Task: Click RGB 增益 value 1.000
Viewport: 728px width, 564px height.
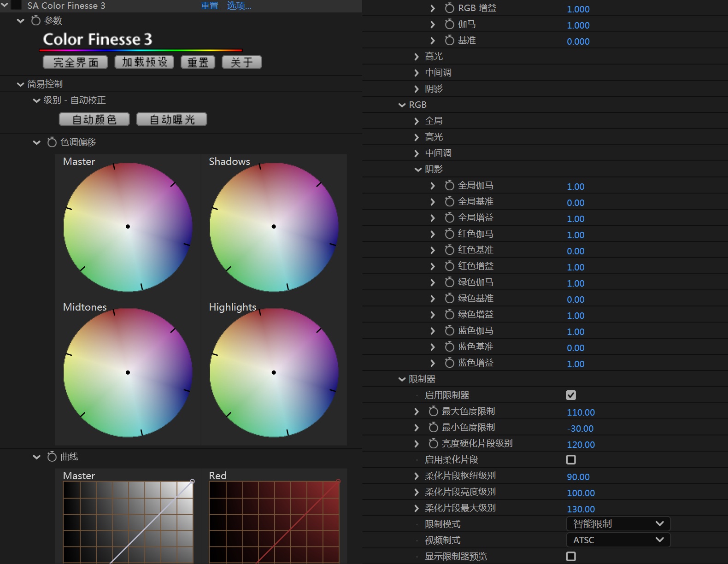Action: click(x=578, y=9)
